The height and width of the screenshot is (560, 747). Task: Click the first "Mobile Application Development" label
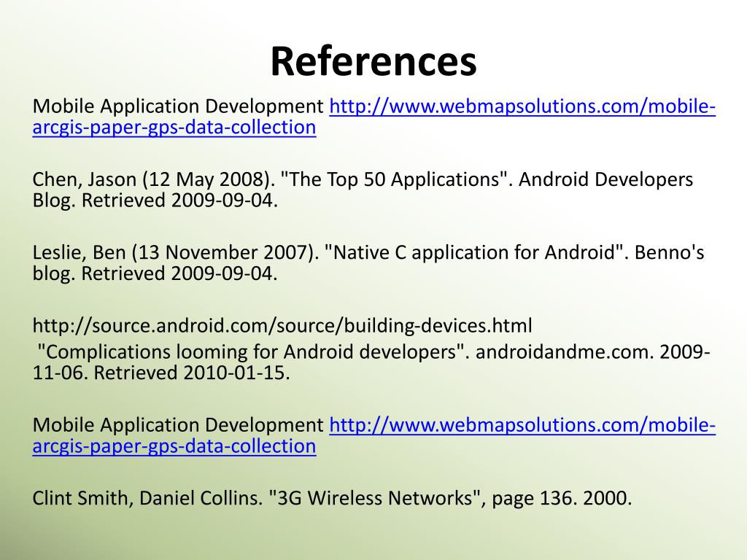pyautogui.click(x=178, y=106)
